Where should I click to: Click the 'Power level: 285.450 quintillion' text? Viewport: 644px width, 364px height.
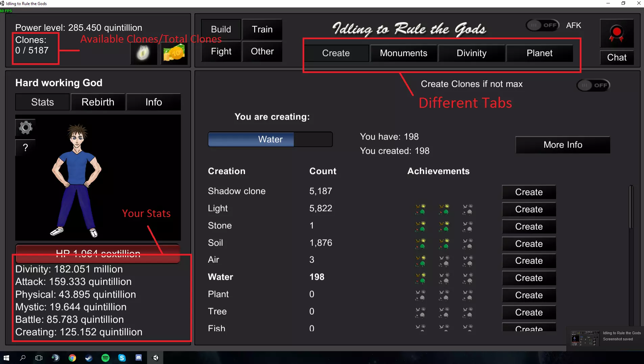(79, 28)
